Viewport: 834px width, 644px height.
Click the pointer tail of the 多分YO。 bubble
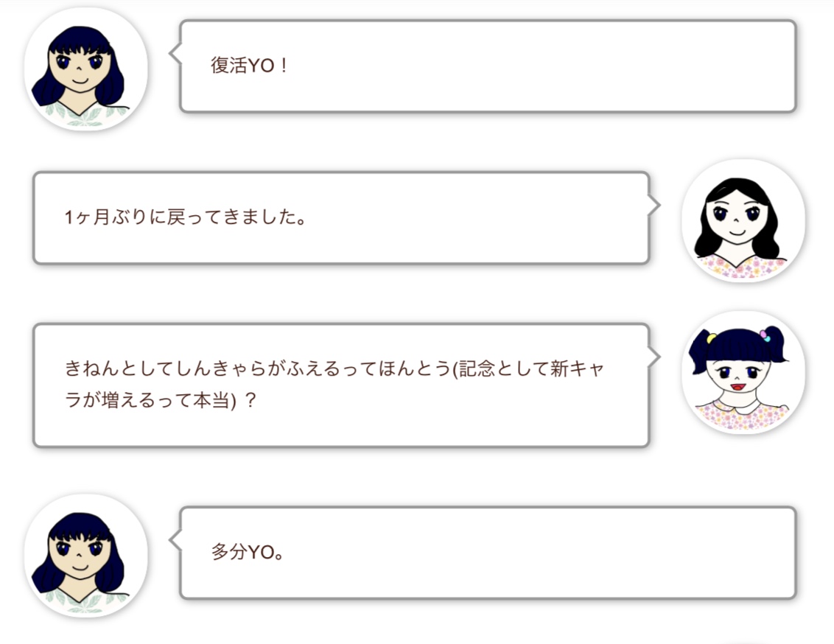pyautogui.click(x=175, y=540)
